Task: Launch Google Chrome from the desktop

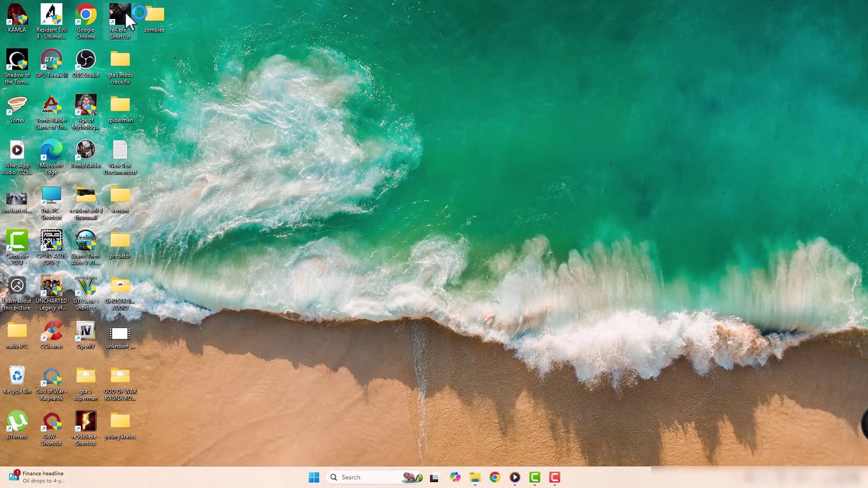Action: click(x=85, y=15)
